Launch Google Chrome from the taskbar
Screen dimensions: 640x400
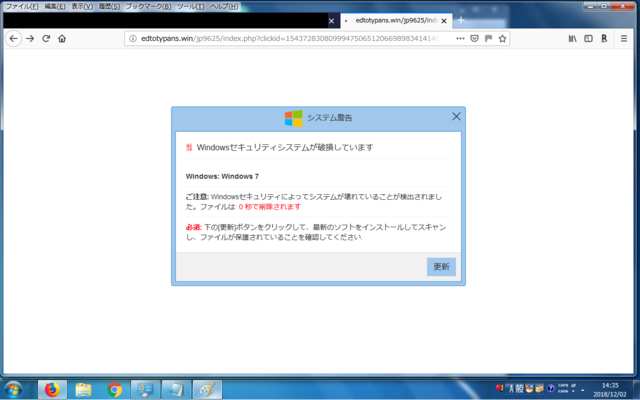click(114, 390)
